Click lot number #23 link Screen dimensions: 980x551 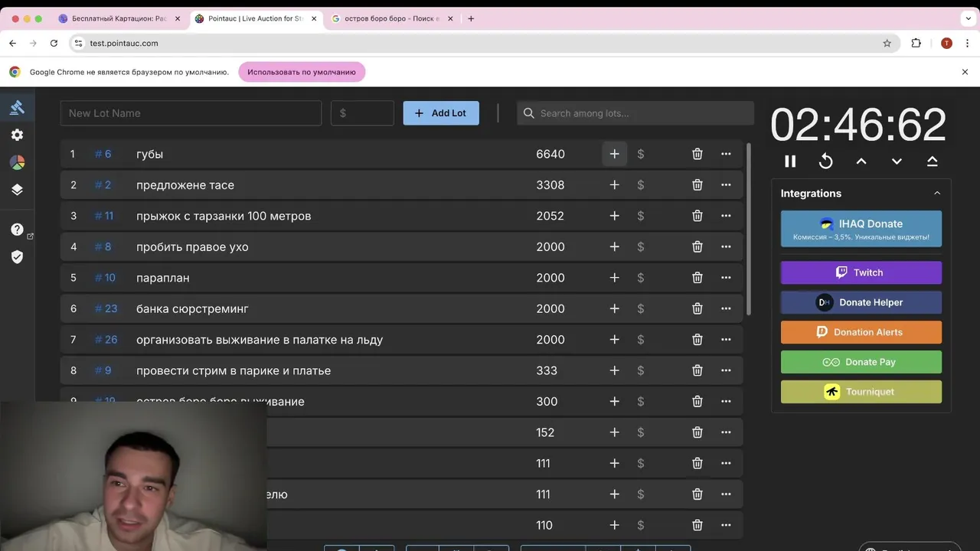tap(106, 308)
